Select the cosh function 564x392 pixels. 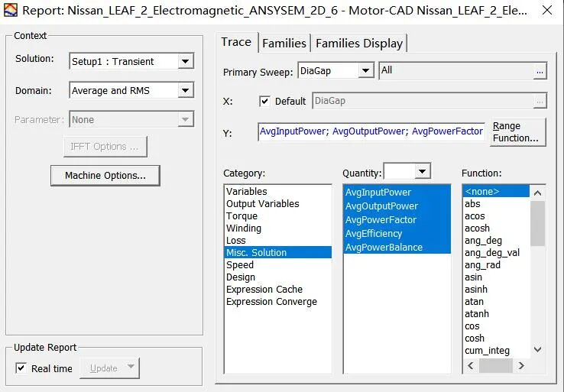click(496, 338)
